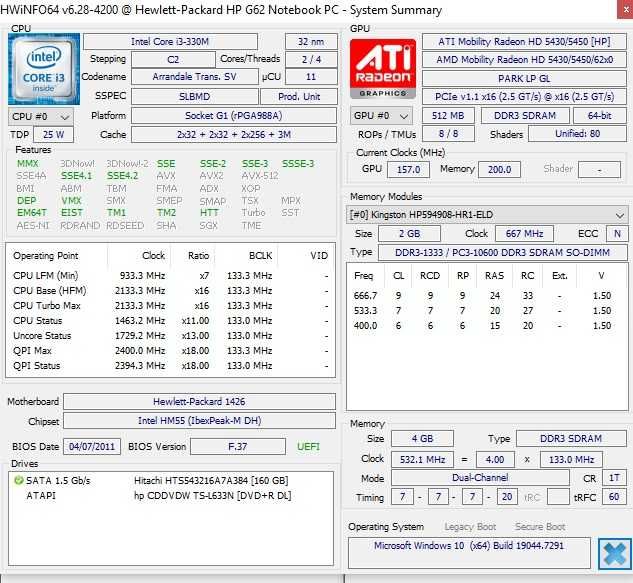This screenshot has width=633, height=583.
Task: Click the Intel Core i3 logo image
Action: coord(44,69)
